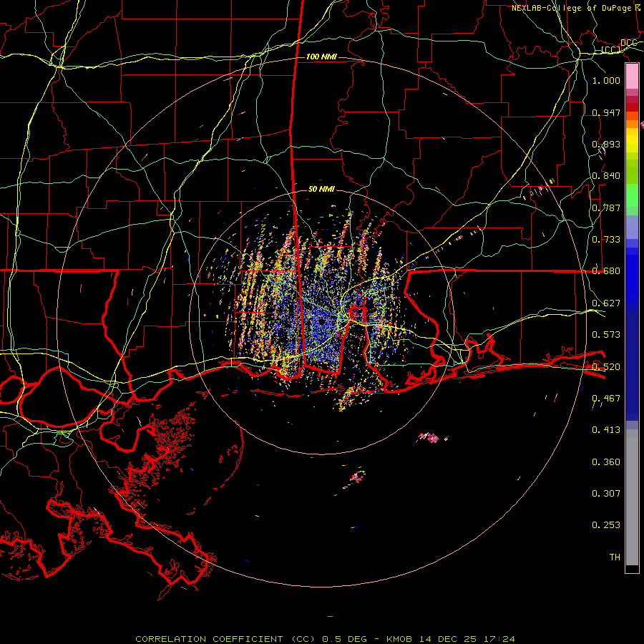Pick the light pink segment of the color bar
This screenshot has width=644, height=644.
(x=632, y=76)
